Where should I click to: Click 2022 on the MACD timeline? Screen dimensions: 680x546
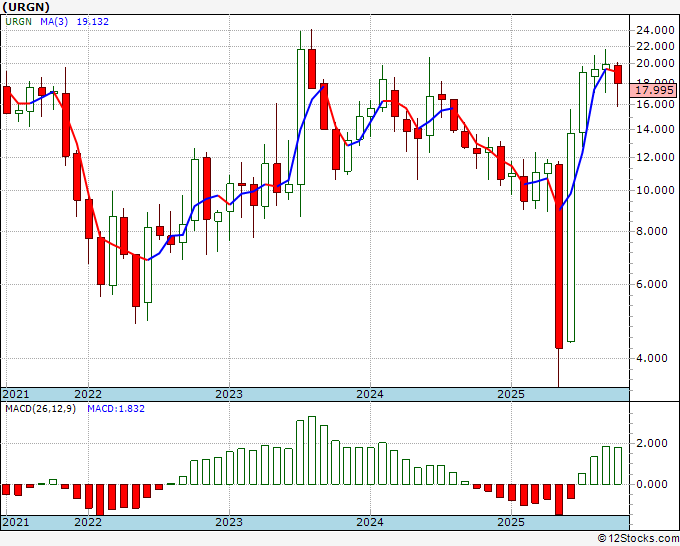(x=88, y=522)
